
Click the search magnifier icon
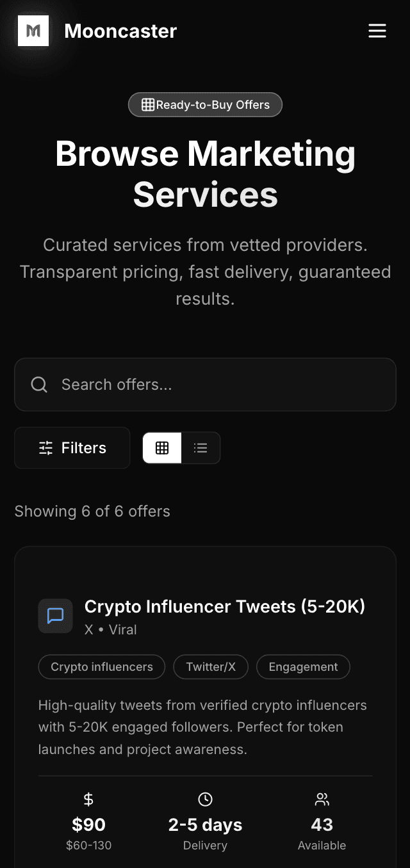pyautogui.click(x=39, y=384)
